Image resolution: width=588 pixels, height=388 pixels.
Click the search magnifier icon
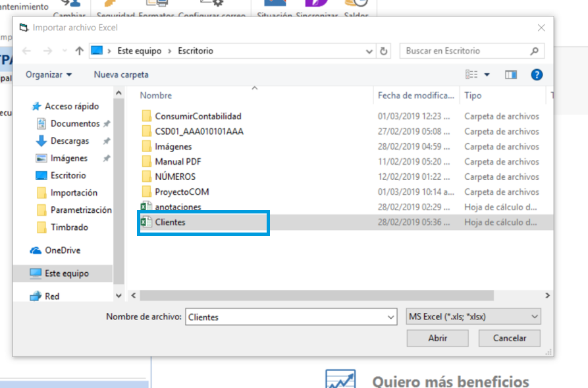click(x=535, y=51)
